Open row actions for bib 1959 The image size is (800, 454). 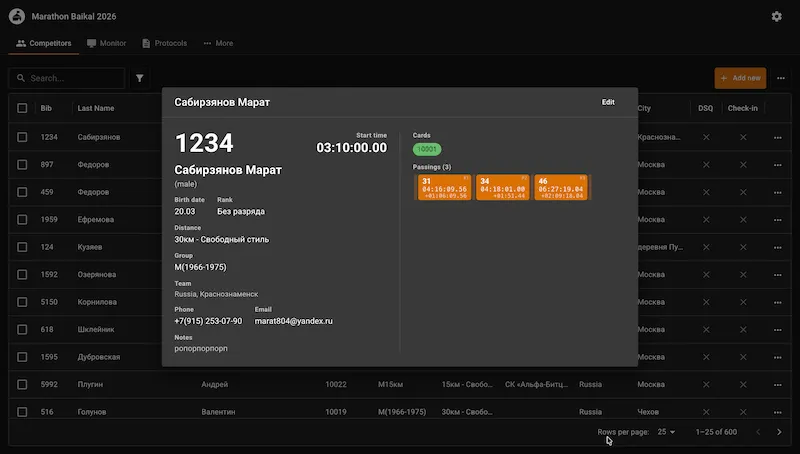point(778,220)
